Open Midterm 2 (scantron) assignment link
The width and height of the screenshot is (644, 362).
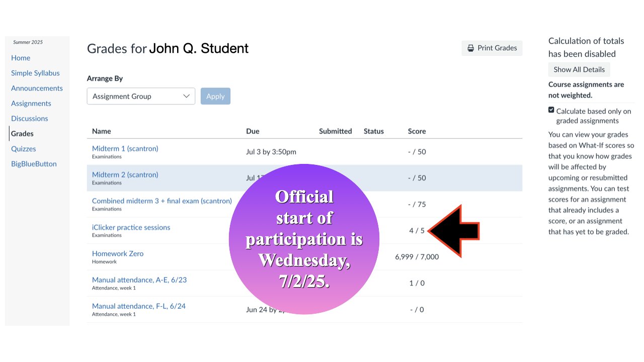click(125, 174)
